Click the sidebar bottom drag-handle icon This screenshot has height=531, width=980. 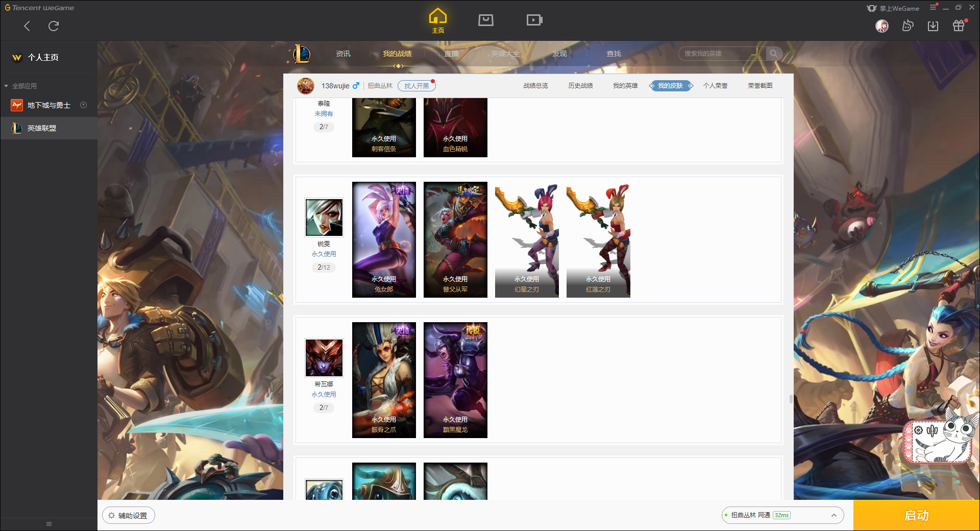pyautogui.click(x=49, y=524)
